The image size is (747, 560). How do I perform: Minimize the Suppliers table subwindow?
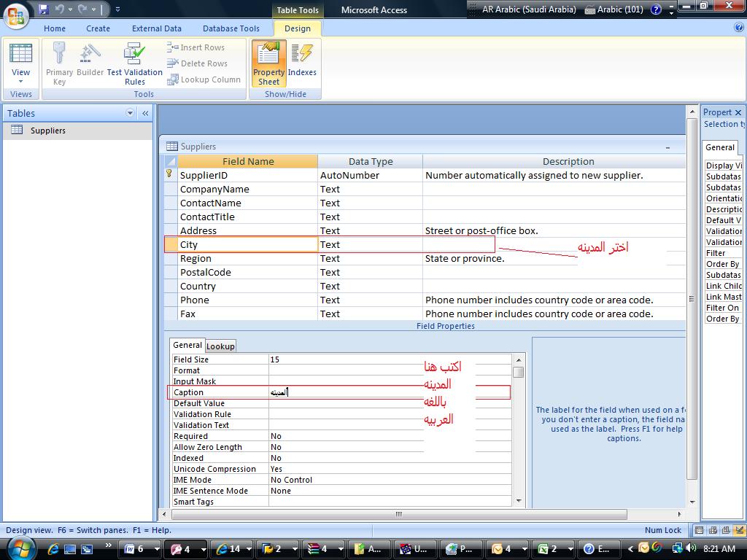667,147
